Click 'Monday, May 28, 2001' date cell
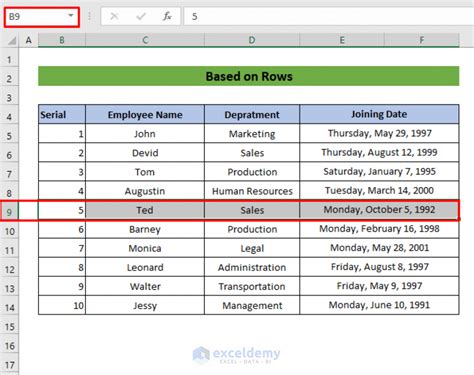This screenshot has width=474, height=375. [379, 248]
